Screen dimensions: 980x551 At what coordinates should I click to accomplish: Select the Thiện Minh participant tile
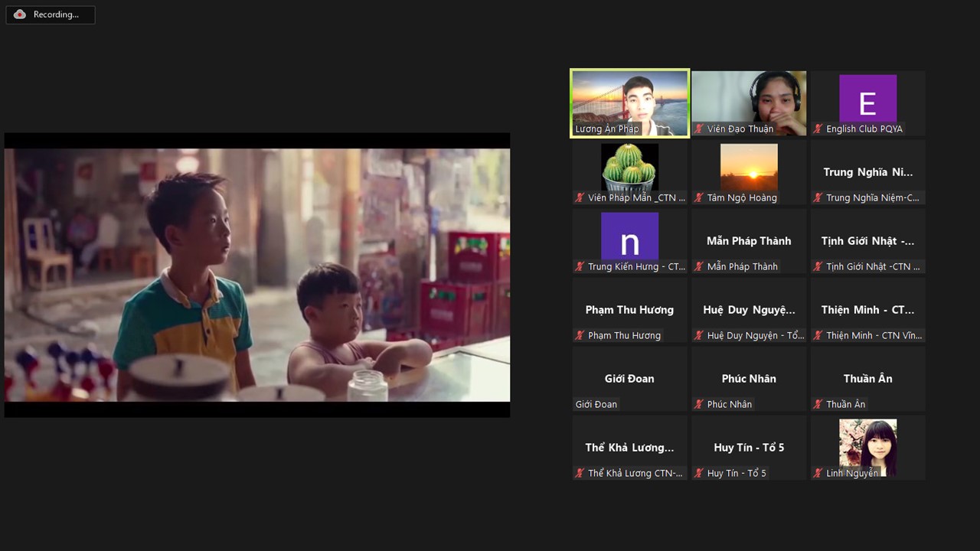click(x=867, y=310)
